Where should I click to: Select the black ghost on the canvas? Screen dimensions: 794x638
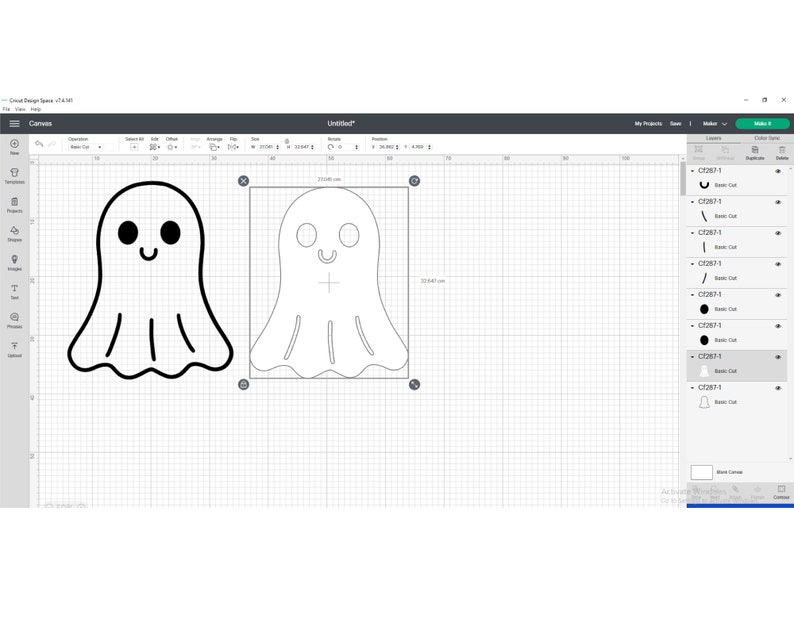pos(150,280)
